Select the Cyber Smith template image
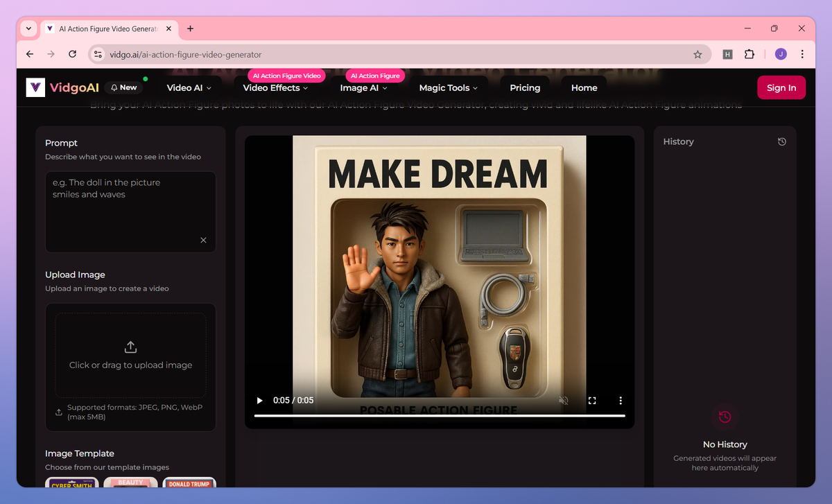Viewport: 832px width, 504px height. coord(72,483)
